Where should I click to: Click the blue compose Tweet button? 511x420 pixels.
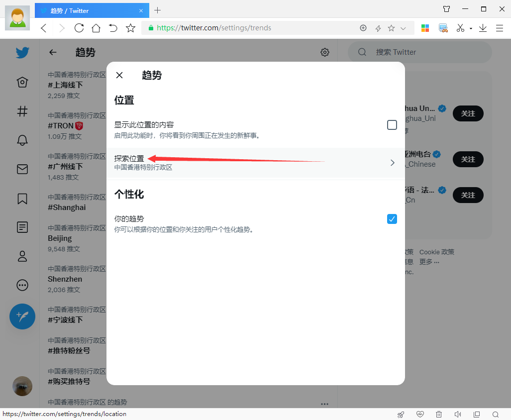coord(22,316)
